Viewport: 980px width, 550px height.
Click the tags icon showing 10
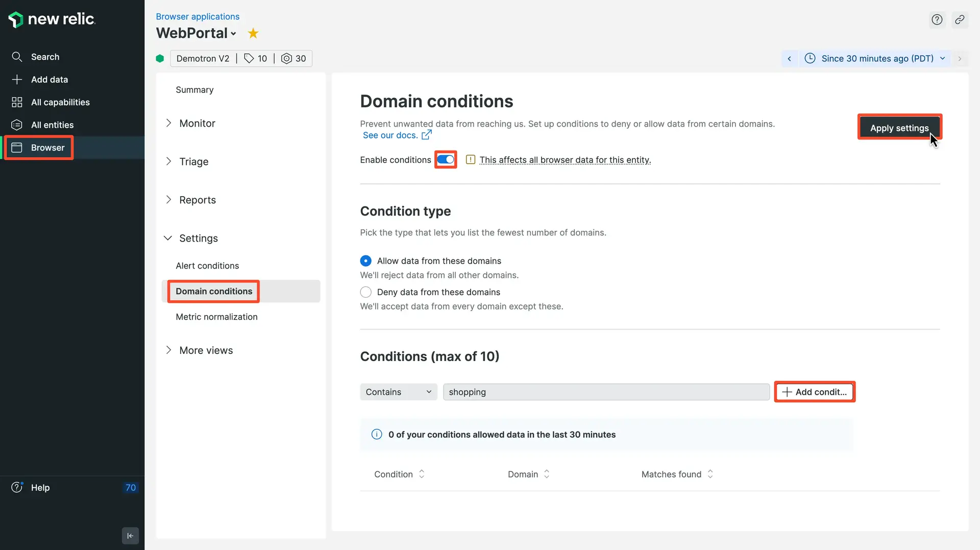pyautogui.click(x=249, y=59)
